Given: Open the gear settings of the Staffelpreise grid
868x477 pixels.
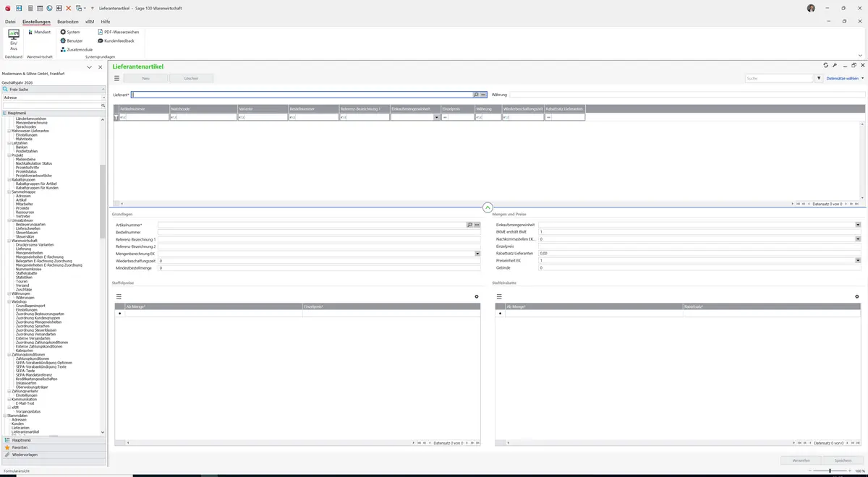Looking at the screenshot, I should [x=477, y=297].
